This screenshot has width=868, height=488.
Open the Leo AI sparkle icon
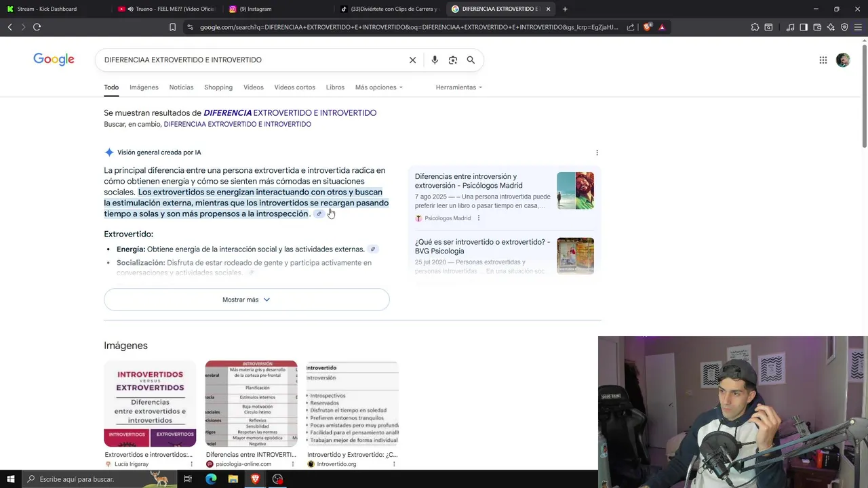(831, 27)
